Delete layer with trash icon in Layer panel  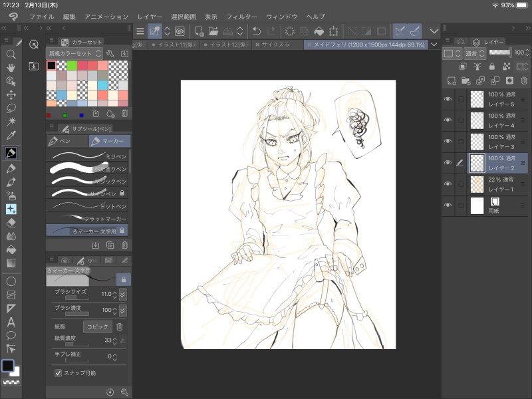pyautogui.click(x=523, y=80)
